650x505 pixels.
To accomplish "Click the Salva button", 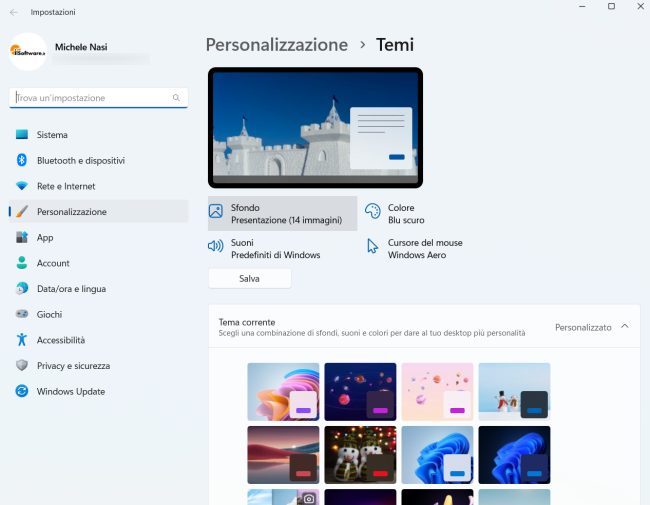I will tap(250, 279).
